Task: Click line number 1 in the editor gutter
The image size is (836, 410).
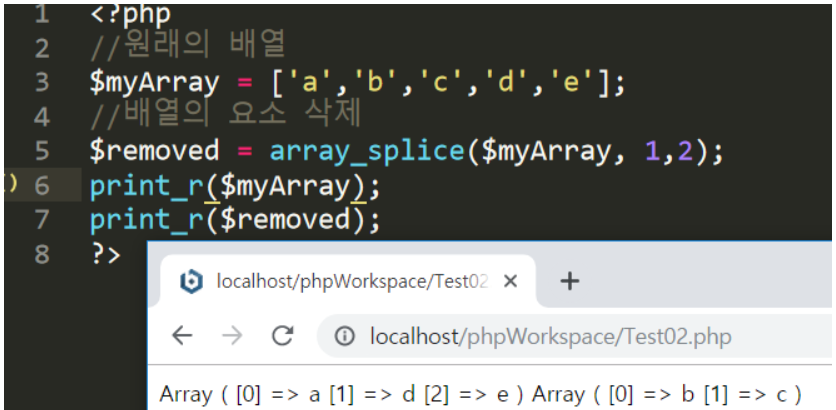Action: pyautogui.click(x=42, y=14)
